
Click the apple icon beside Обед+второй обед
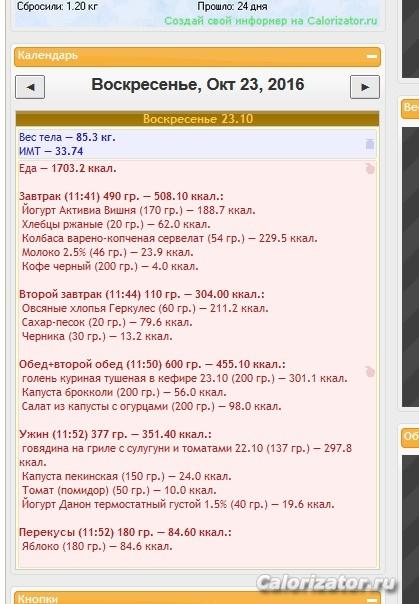(370, 371)
